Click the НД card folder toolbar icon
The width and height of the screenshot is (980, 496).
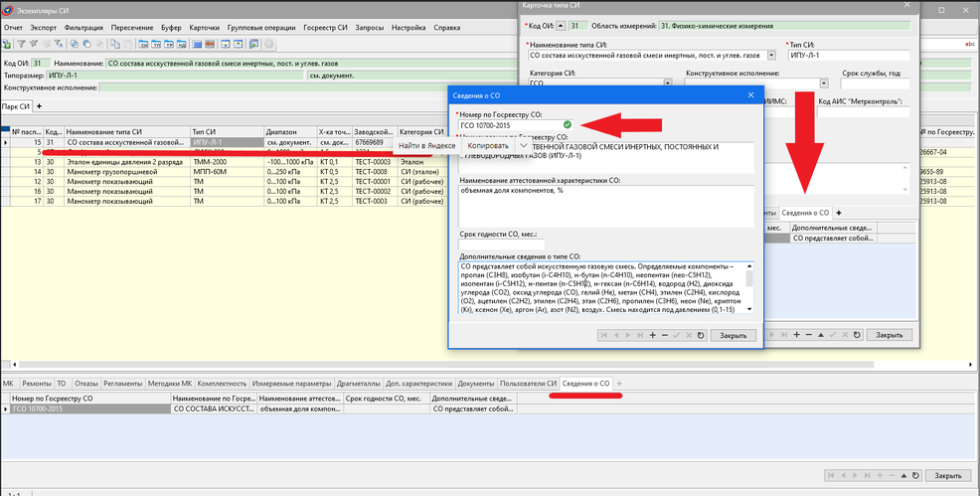click(x=181, y=45)
